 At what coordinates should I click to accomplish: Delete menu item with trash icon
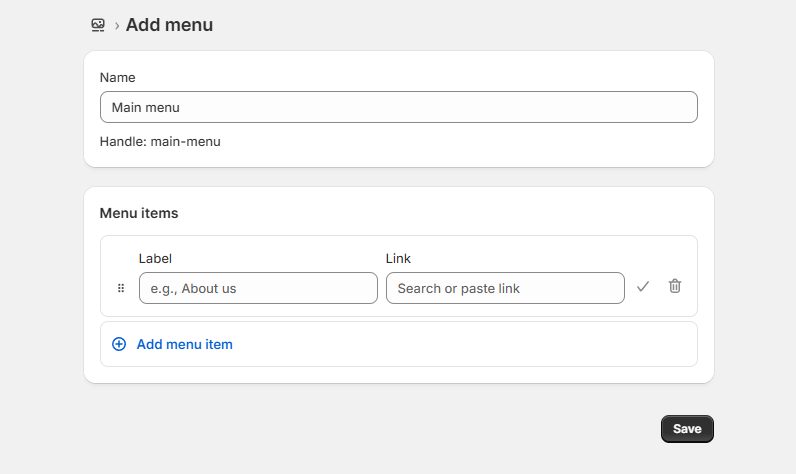coord(675,286)
